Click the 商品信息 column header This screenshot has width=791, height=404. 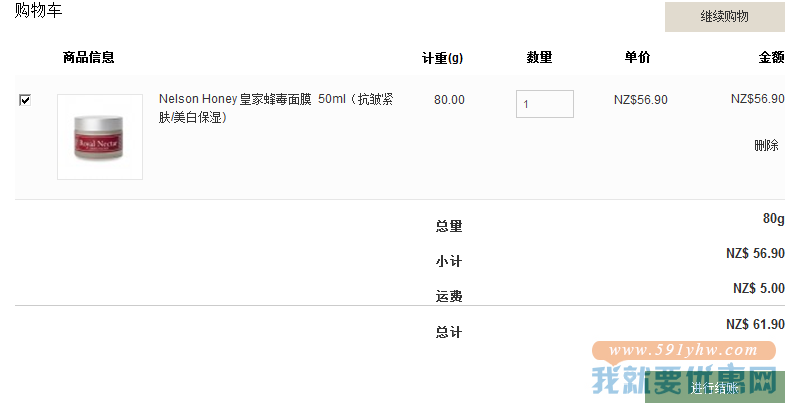pos(88,57)
